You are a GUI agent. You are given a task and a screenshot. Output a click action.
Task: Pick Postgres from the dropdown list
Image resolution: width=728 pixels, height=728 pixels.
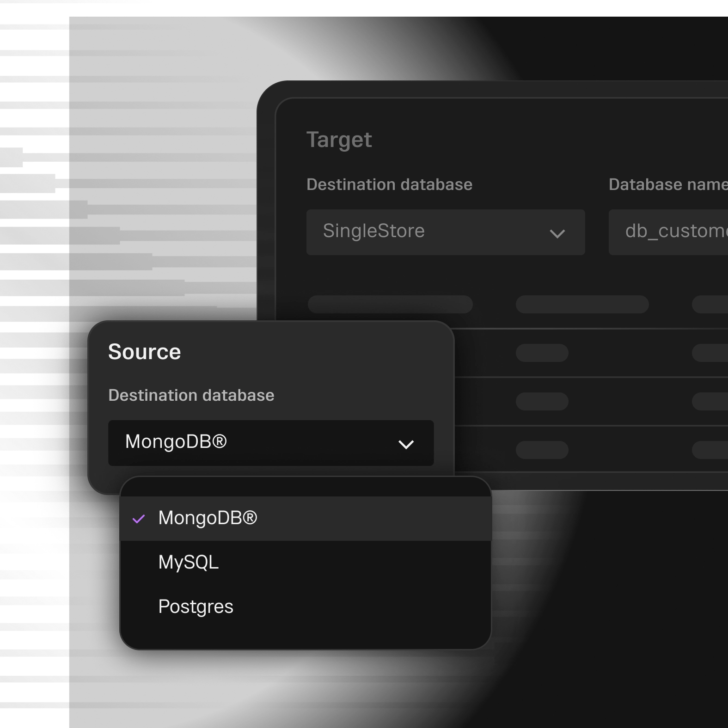point(306,607)
